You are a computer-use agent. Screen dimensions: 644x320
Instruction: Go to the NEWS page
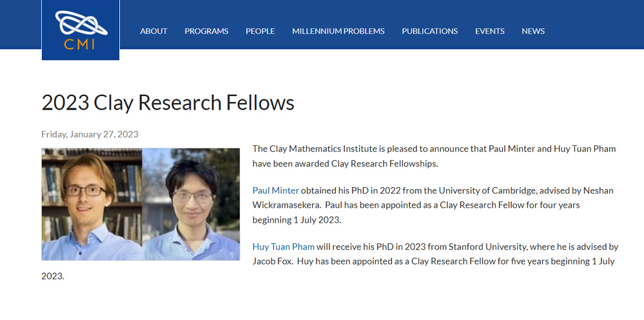pos(533,31)
